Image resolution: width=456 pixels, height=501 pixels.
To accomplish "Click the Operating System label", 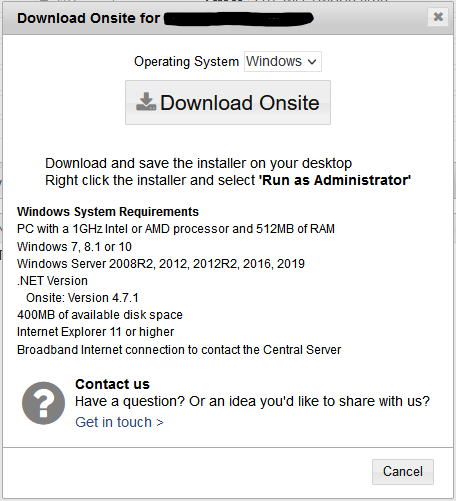I will (186, 62).
